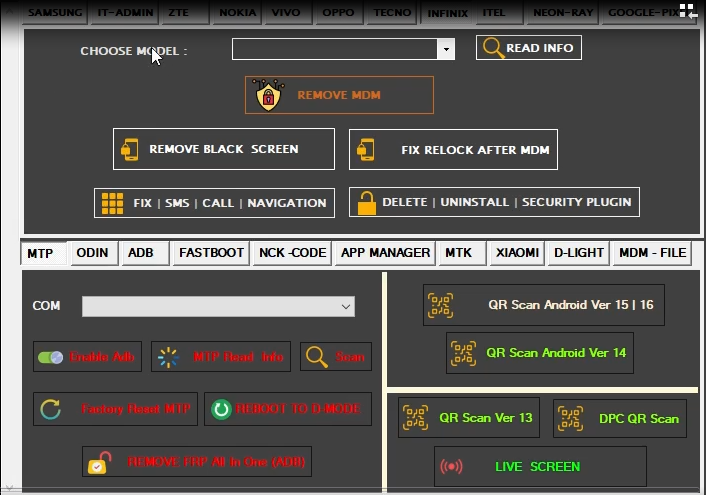Switch to the FASTBOOT tab
Viewport: 706px width, 495px height.
(x=211, y=253)
